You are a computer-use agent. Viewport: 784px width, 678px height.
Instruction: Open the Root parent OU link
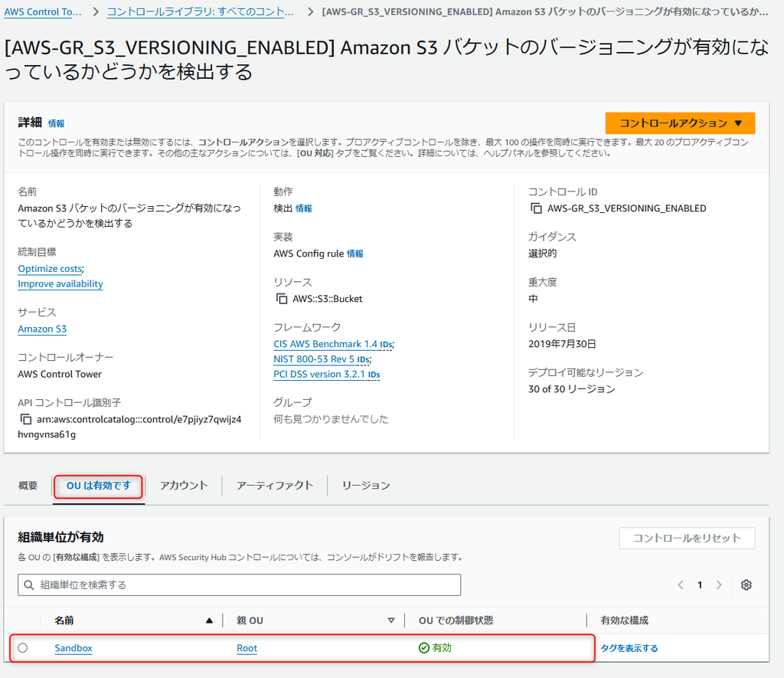247,648
